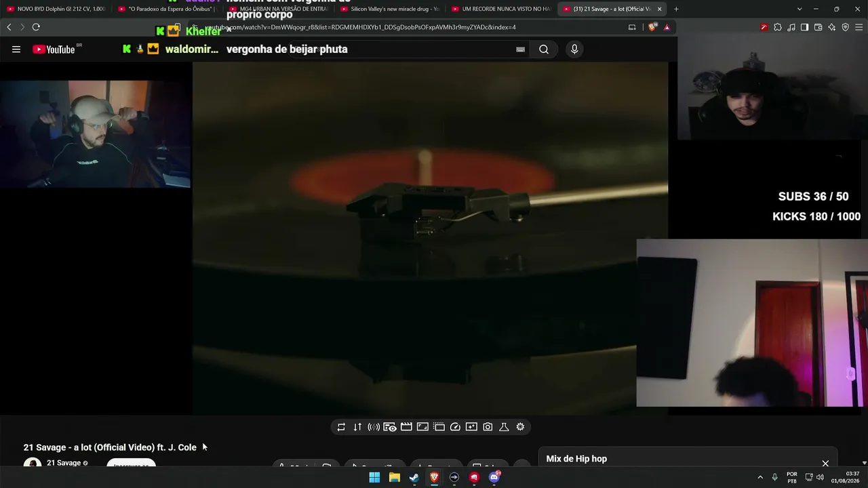Open the extensions puzzle piece menu

coord(777,27)
